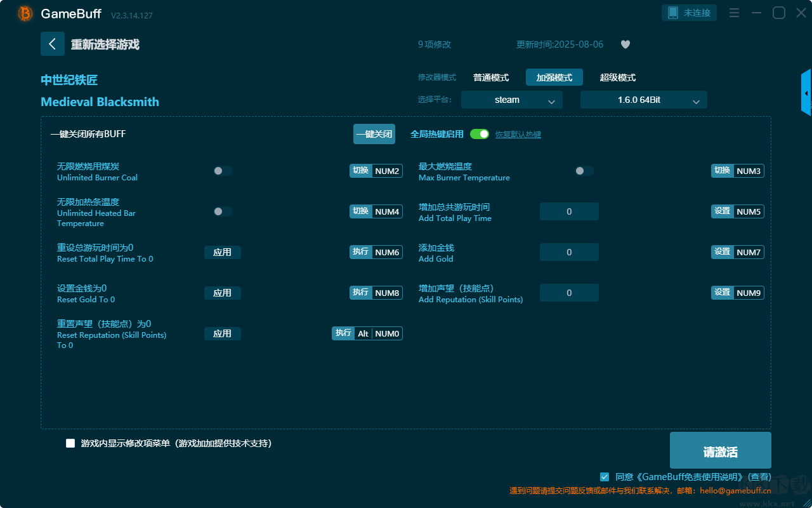This screenshot has width=812, height=508.
Task: Click 恢复默认热键 restore hotkeys link
Action: pos(518,135)
